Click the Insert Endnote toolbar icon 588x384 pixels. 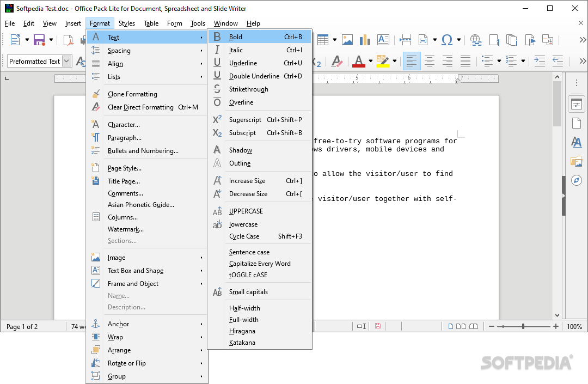pyautogui.click(x=512, y=40)
